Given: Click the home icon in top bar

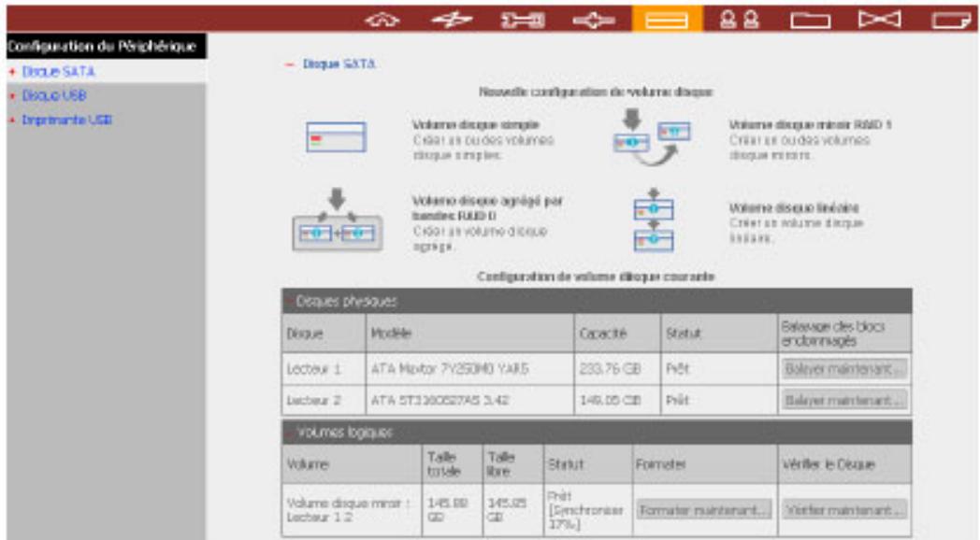Looking at the screenshot, I should pyautogui.click(x=382, y=20).
